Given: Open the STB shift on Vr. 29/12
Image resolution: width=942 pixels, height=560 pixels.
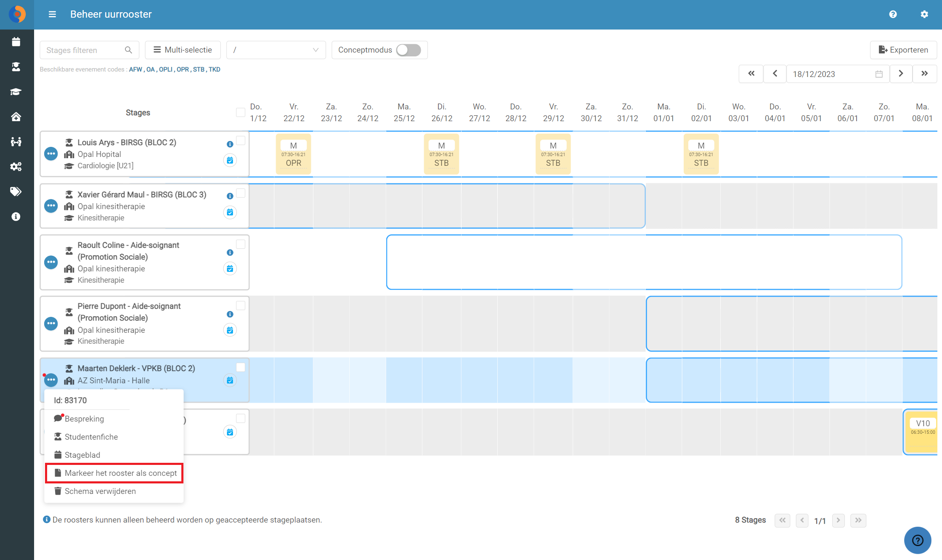Looking at the screenshot, I should (x=553, y=154).
